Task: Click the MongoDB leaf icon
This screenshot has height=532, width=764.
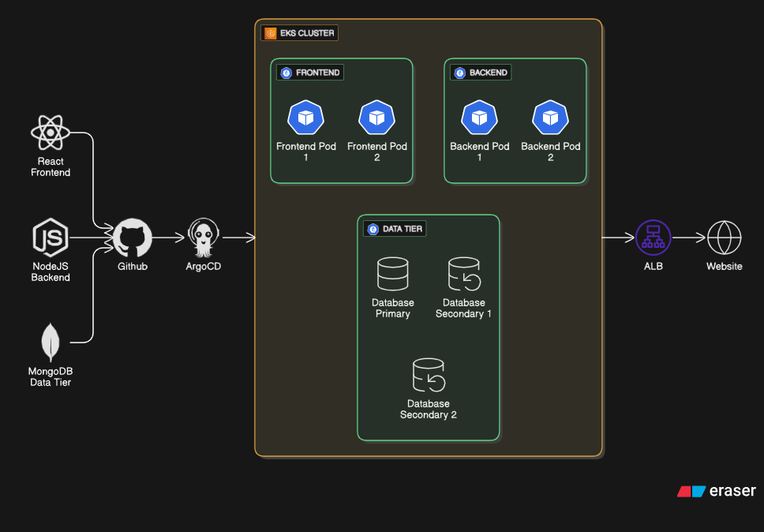Action: [51, 343]
